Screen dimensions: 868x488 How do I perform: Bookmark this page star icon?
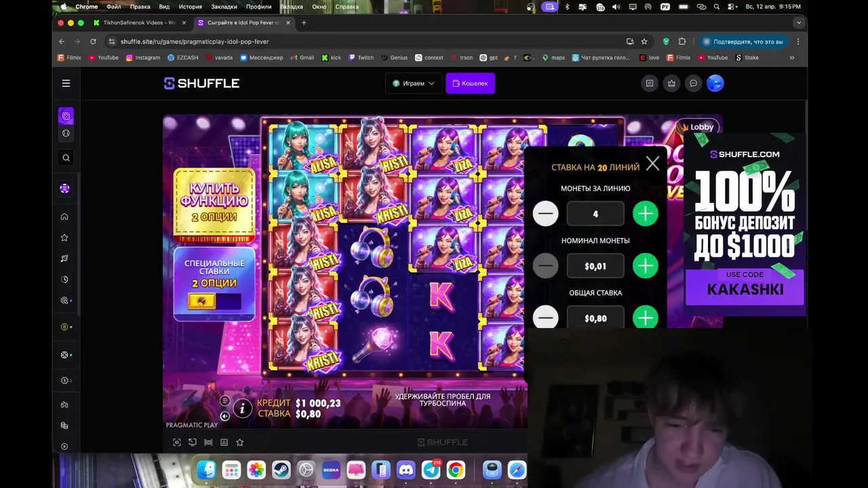coord(644,41)
